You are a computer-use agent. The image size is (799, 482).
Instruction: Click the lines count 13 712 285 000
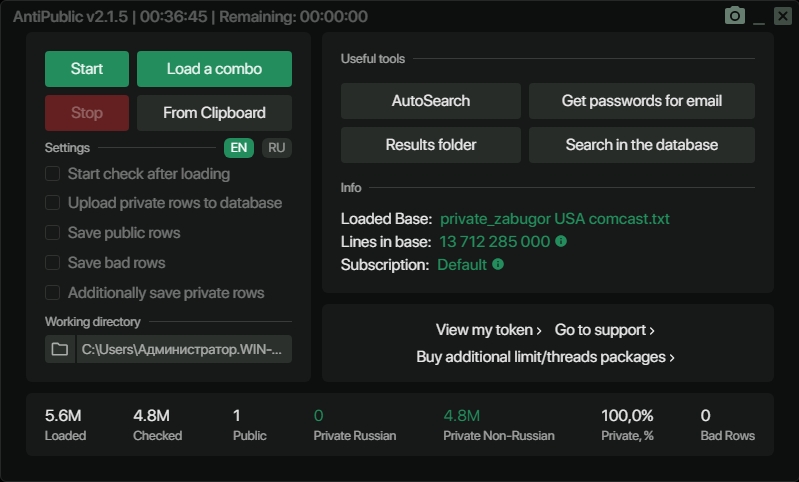click(495, 242)
